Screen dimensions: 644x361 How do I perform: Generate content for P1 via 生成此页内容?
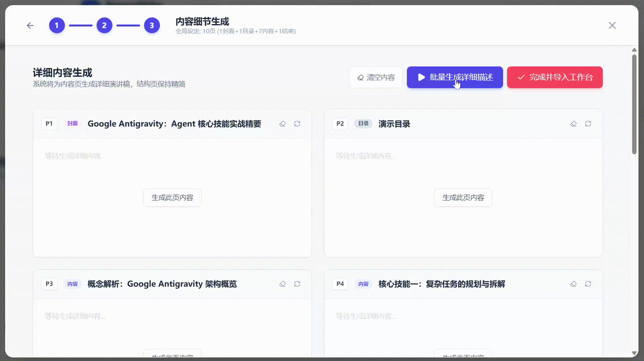(x=172, y=198)
